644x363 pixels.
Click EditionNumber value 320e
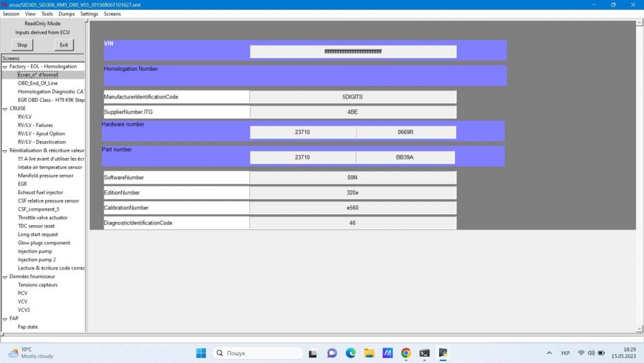(x=353, y=193)
